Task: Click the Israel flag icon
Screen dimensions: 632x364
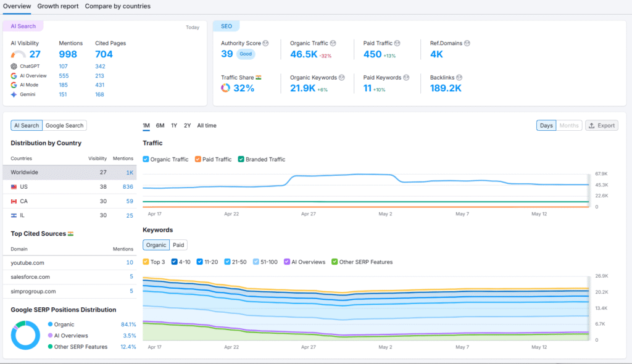Action: tap(14, 216)
